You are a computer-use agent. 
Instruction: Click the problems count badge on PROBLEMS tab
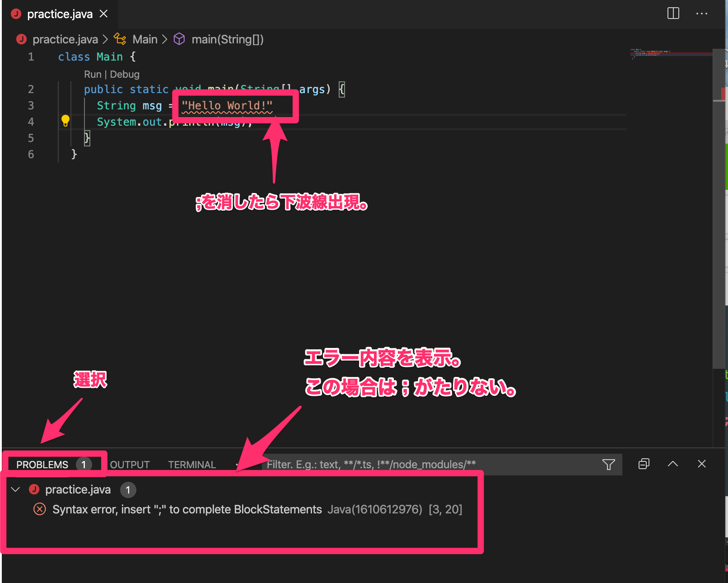point(84,465)
